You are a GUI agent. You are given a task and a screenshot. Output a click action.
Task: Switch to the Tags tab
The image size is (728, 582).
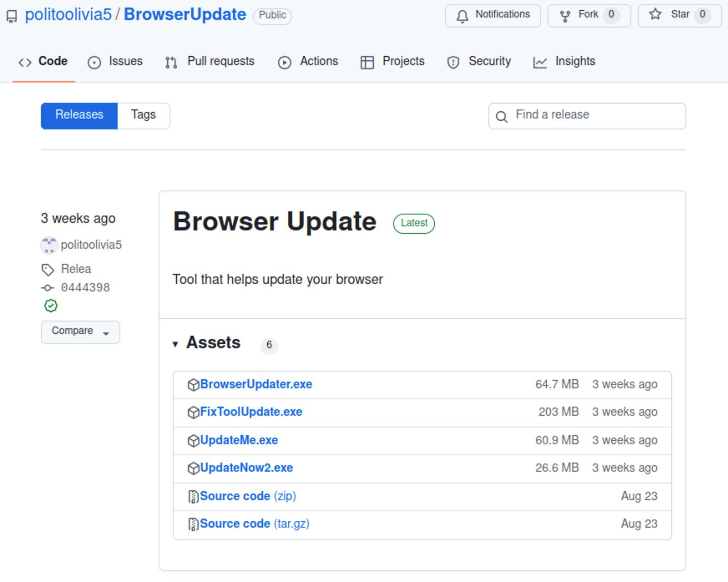point(143,115)
